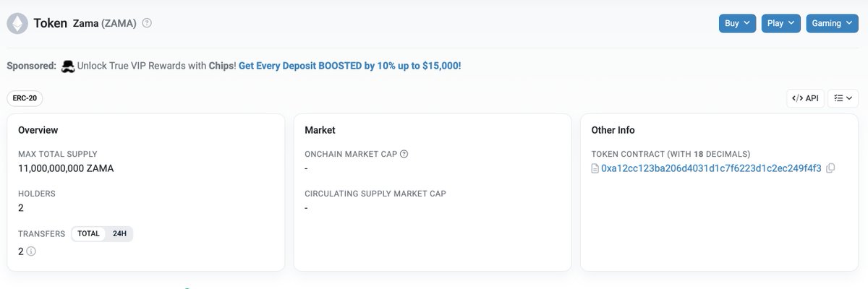Click the contract file icon before the address
Image resolution: width=868 pixels, height=289 pixels.
pyautogui.click(x=595, y=168)
